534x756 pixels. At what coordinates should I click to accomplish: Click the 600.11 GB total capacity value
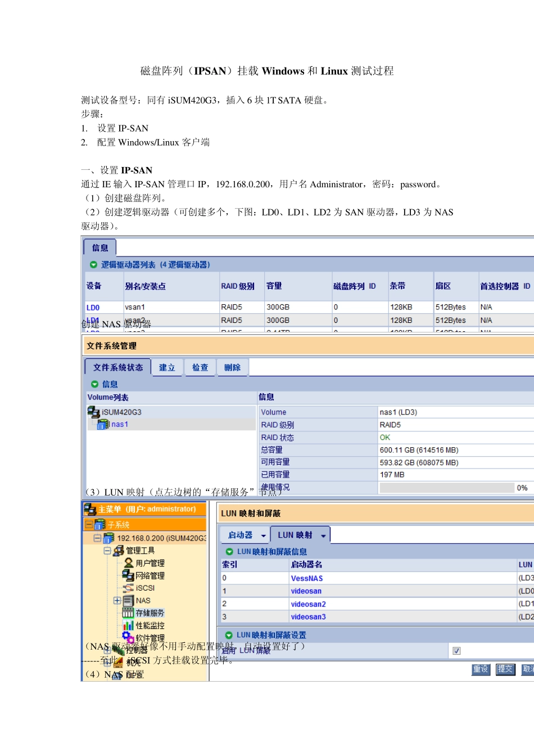(x=419, y=450)
